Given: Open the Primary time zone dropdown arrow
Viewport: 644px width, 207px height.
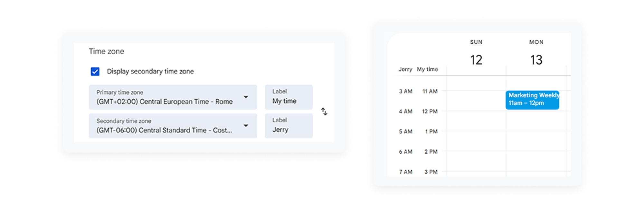Looking at the screenshot, I should 246,97.
